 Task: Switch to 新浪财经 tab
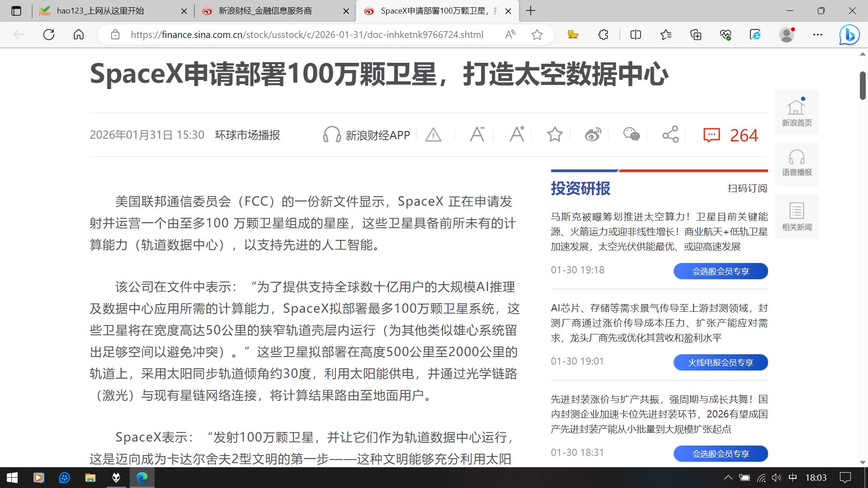265,11
